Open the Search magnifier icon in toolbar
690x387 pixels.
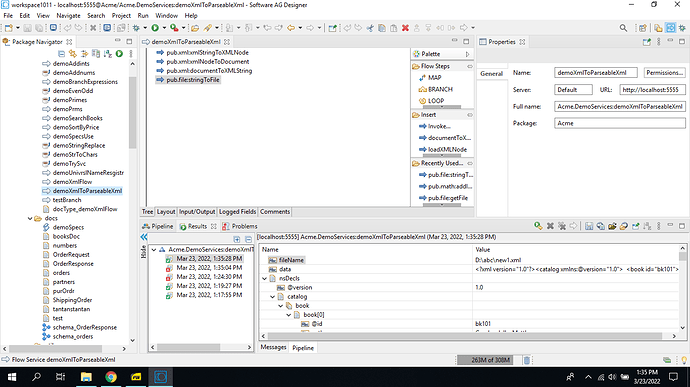(x=623, y=28)
